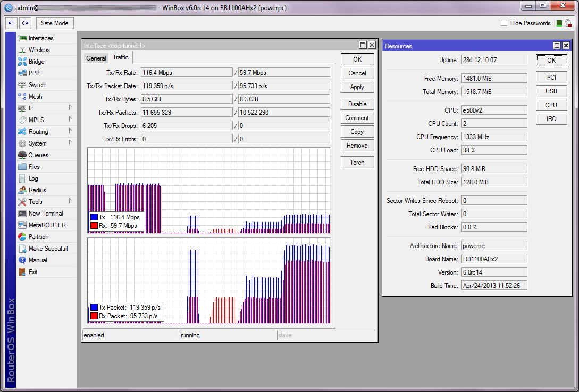Open the Wireless section icon
The width and height of the screenshot is (579, 392).
[x=22, y=50]
